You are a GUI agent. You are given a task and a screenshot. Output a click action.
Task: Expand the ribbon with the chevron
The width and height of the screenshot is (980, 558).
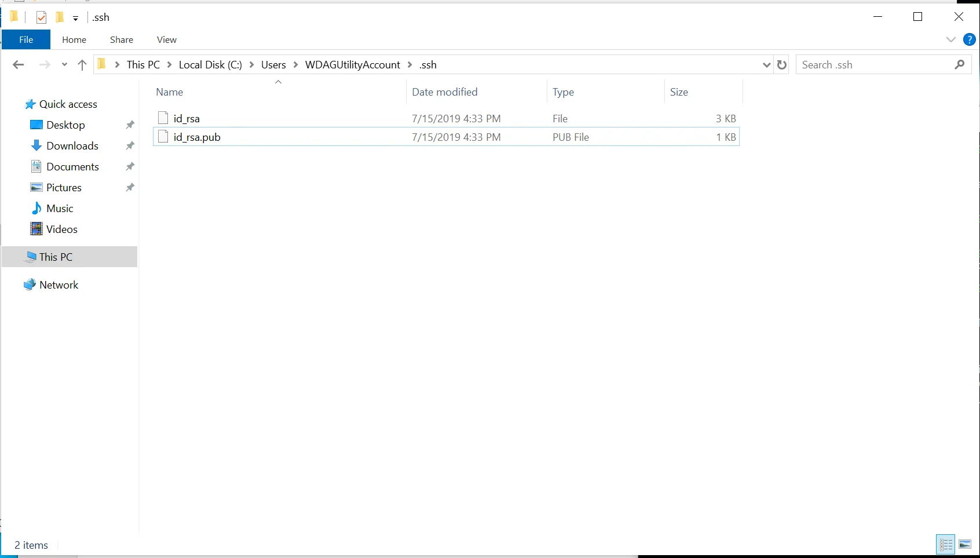tap(950, 39)
